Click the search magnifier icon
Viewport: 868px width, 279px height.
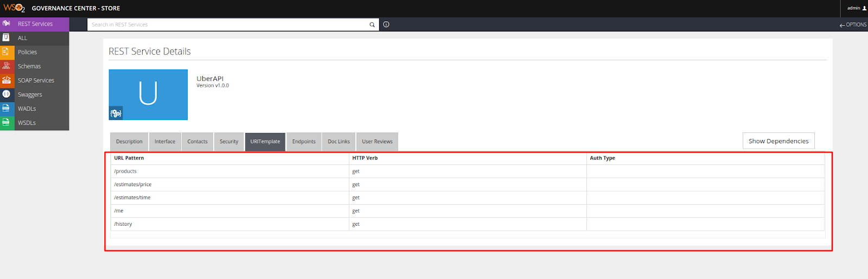372,24
